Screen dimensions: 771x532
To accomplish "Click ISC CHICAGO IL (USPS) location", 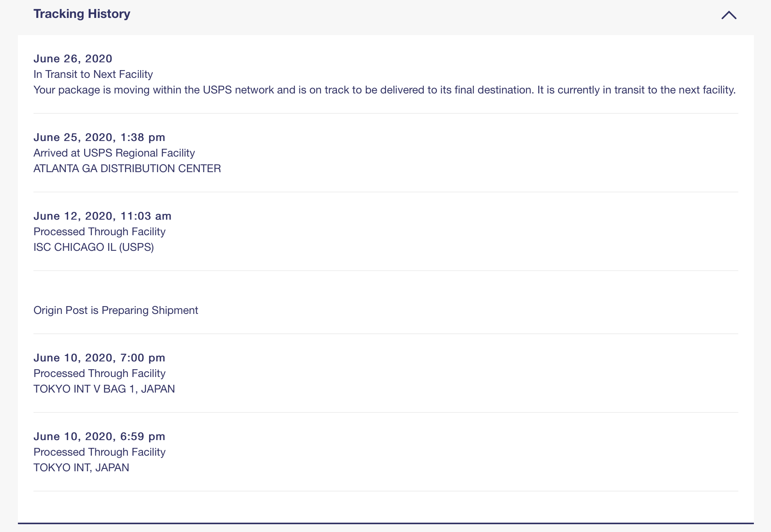I will click(93, 247).
